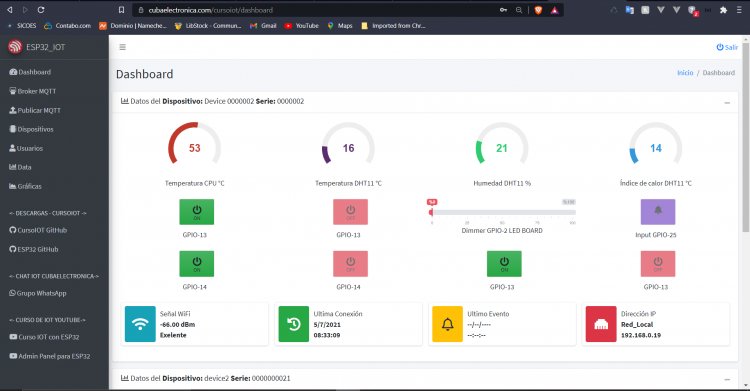This screenshot has width=750, height=391.
Task: Click the Humedad DHT11 gauge showing 21
Action: click(x=502, y=145)
